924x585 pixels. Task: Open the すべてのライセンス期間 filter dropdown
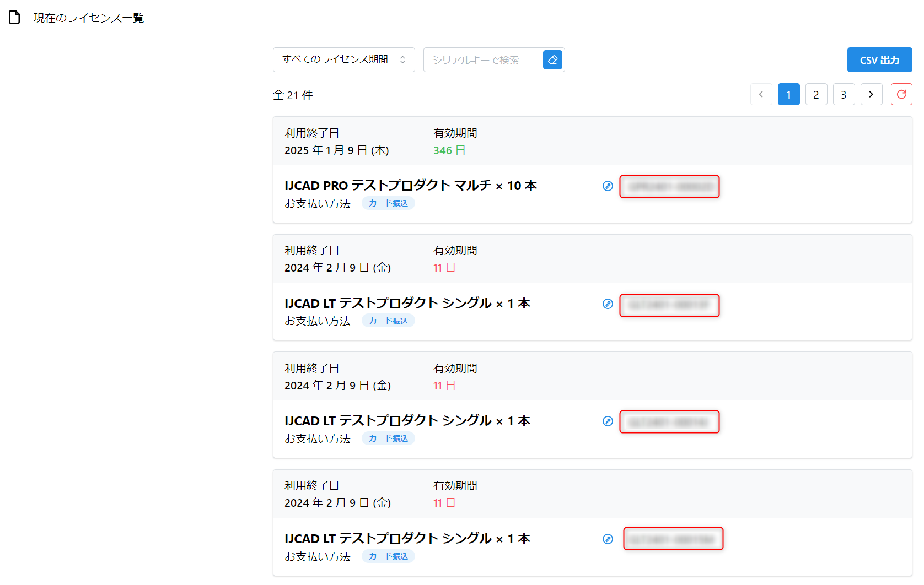(343, 59)
